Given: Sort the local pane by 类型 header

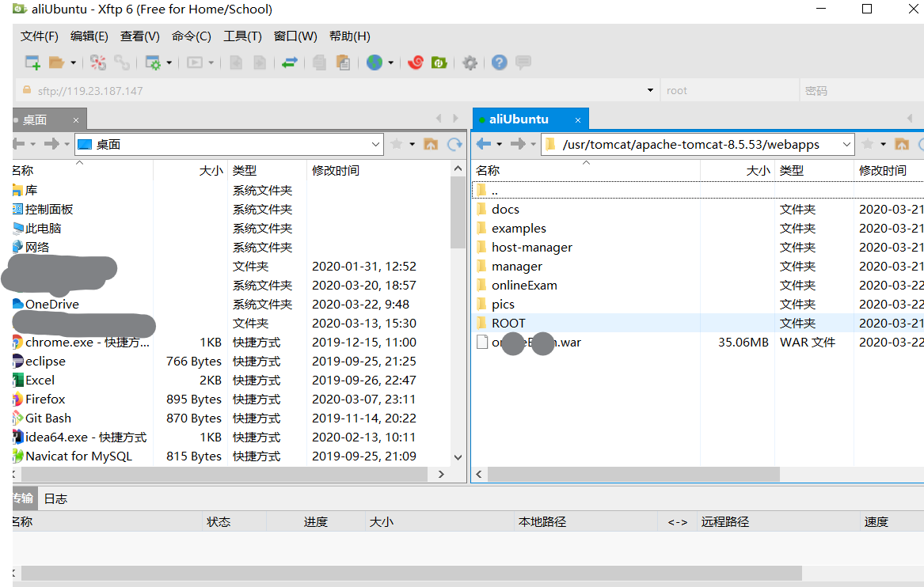Looking at the screenshot, I should pyautogui.click(x=267, y=171).
